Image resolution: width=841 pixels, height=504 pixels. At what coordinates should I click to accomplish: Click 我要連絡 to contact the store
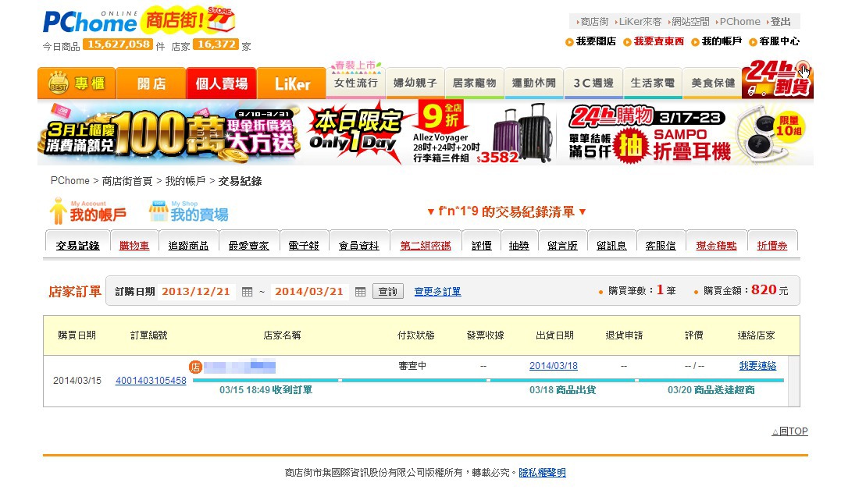(x=757, y=366)
